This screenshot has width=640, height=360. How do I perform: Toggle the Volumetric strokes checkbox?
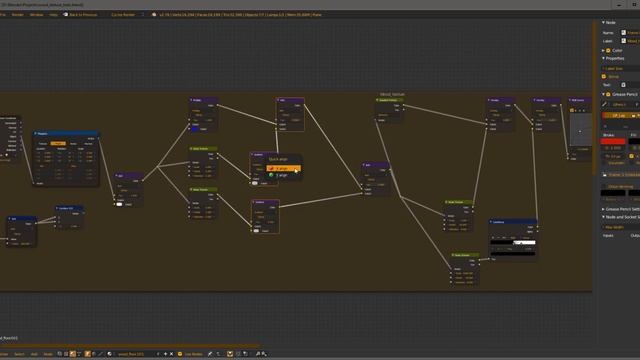tap(604, 163)
